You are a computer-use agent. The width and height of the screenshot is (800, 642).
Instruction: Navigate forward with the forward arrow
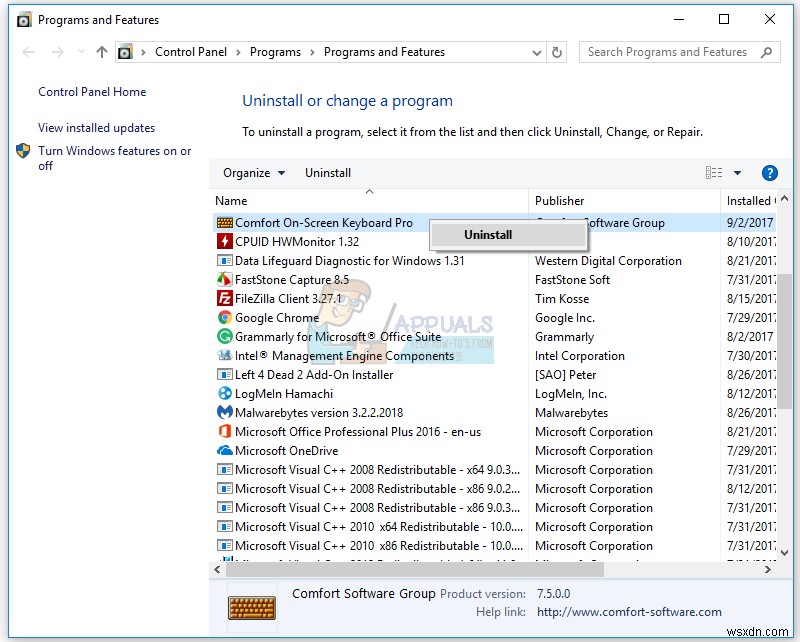pyautogui.click(x=58, y=52)
